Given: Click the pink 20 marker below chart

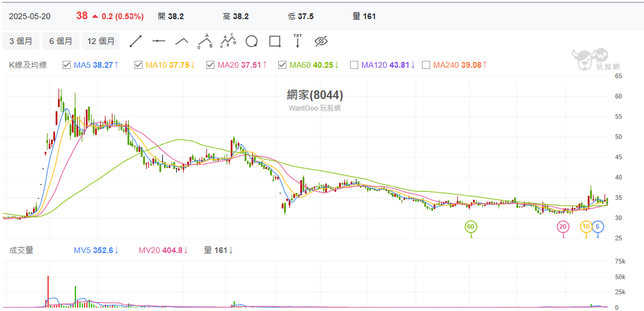Looking at the screenshot, I should pos(563,226).
